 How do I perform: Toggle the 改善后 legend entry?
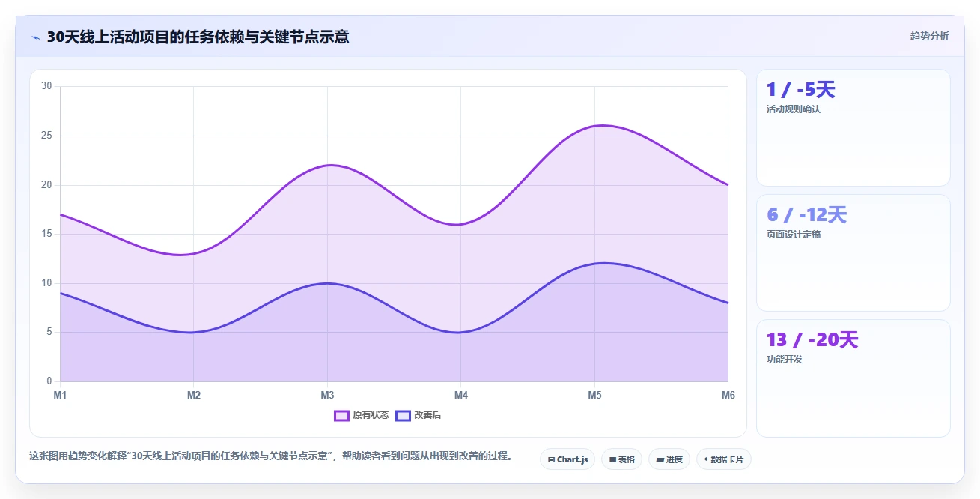click(x=418, y=415)
